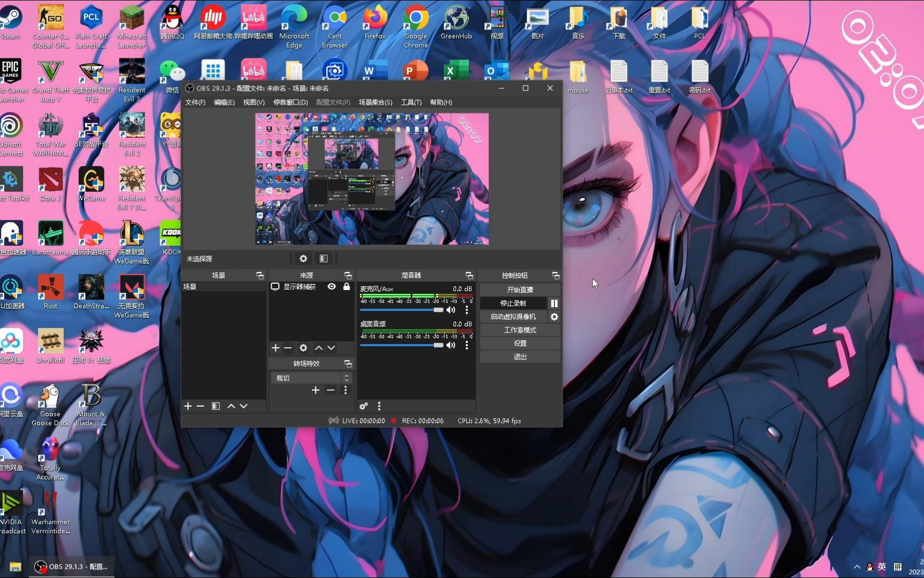
Task: Toggle lock on 显示器捕获 source
Action: (x=346, y=286)
